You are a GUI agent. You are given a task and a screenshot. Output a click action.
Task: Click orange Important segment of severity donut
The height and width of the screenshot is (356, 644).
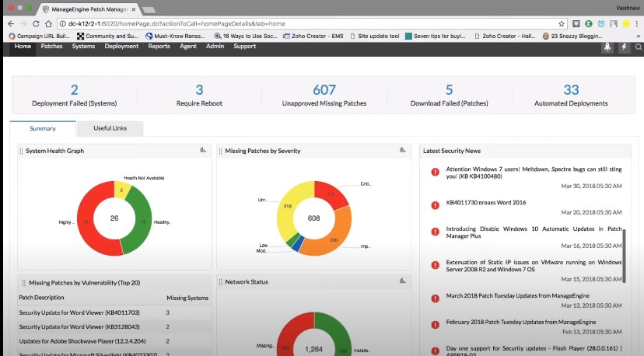(x=332, y=239)
